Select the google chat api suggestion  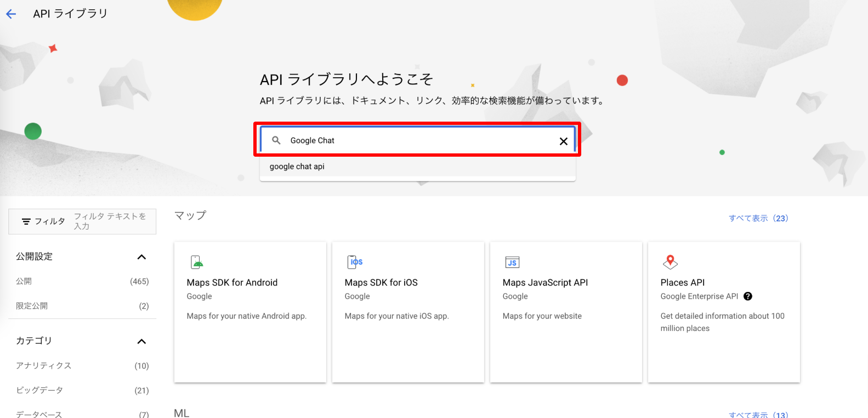pyautogui.click(x=297, y=167)
